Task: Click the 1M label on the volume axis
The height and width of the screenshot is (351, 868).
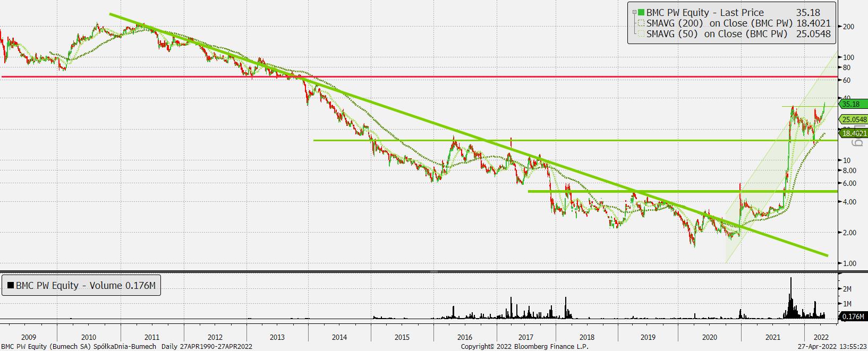Action: coord(847,304)
